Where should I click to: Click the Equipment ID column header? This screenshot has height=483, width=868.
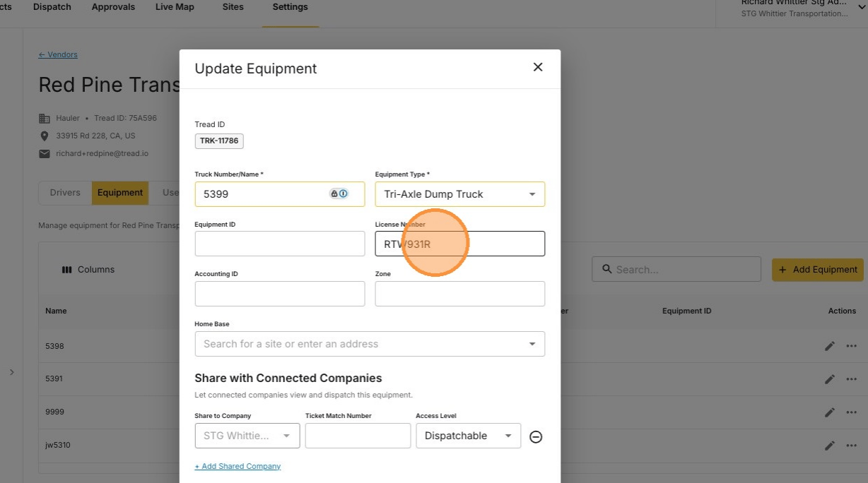coord(686,311)
